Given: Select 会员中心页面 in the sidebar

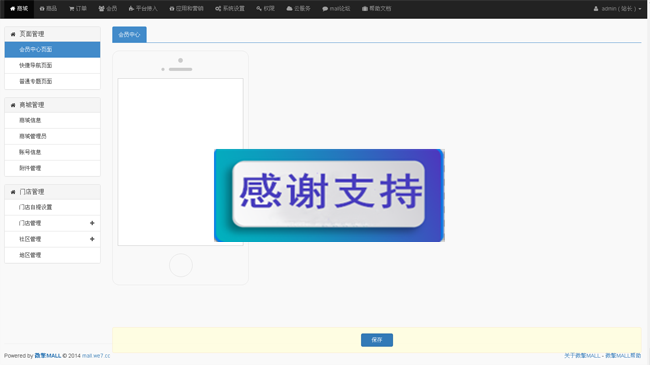Looking at the screenshot, I should [x=52, y=49].
